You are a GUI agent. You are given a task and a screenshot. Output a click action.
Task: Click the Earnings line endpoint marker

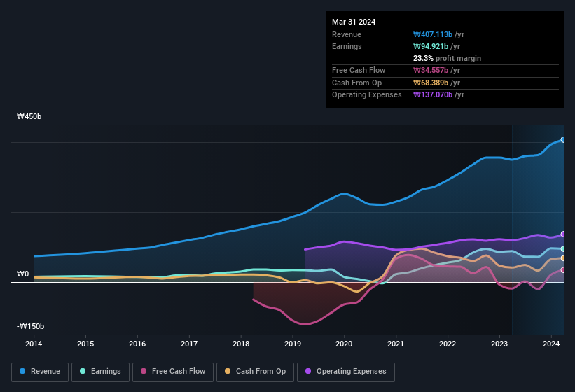coord(563,249)
